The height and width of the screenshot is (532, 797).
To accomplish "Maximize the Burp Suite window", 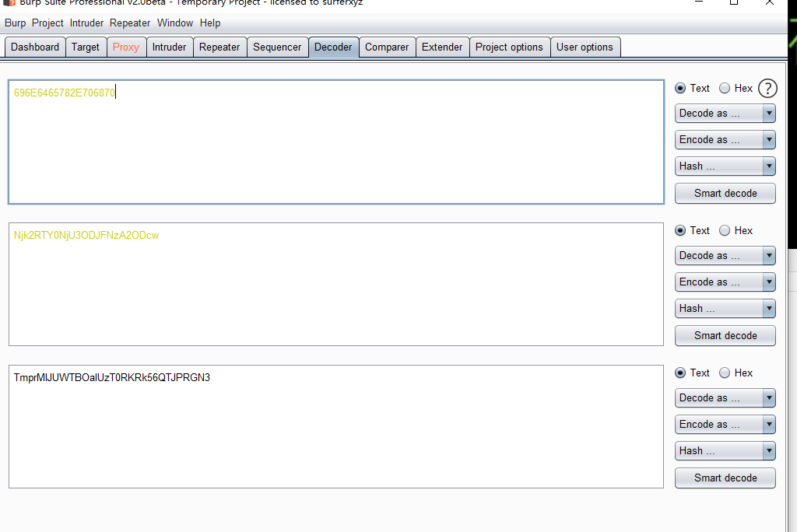I will tap(734, 2).
